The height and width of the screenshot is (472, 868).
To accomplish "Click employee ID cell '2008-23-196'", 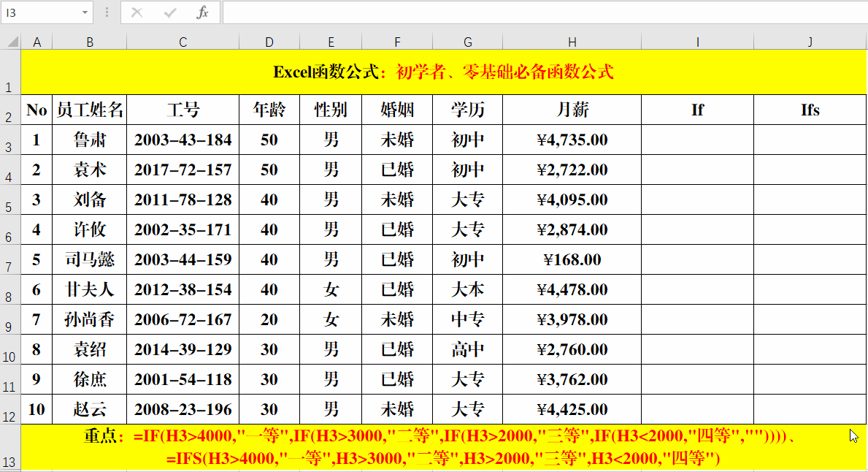I will [x=183, y=409].
